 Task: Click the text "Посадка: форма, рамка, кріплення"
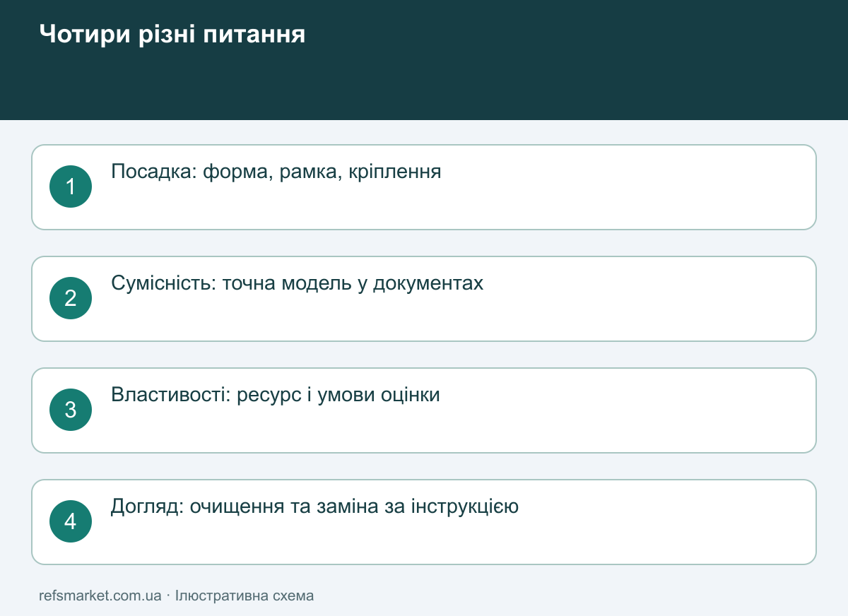[x=276, y=172]
